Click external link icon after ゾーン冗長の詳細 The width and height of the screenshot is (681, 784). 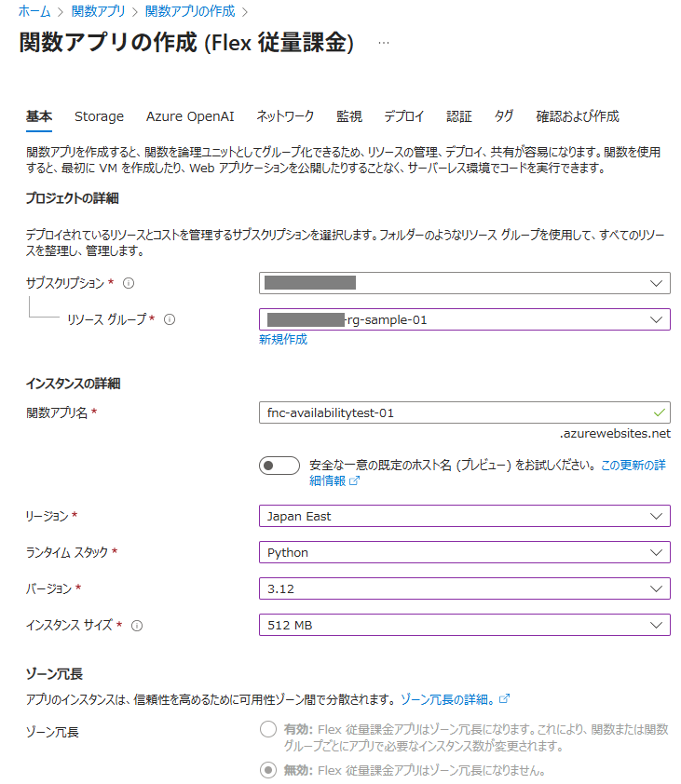504,699
